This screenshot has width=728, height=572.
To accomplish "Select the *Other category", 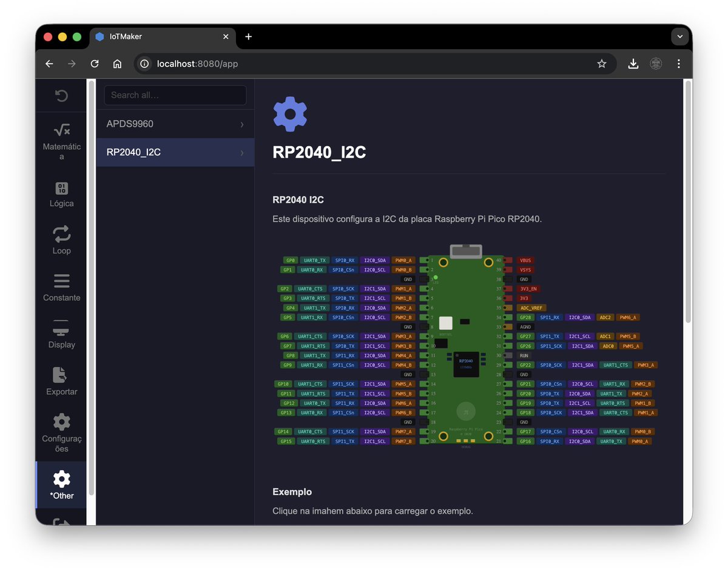I will tap(61, 485).
